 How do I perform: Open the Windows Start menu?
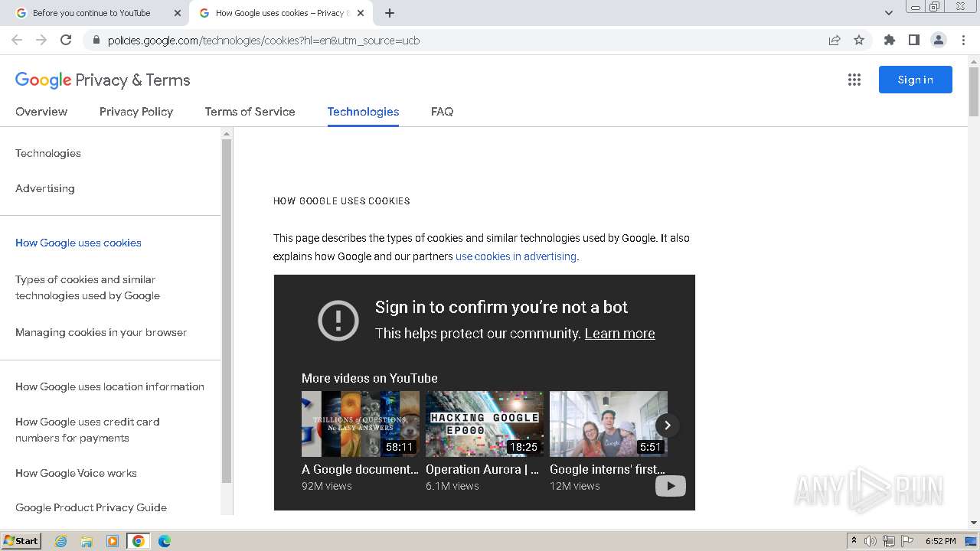click(21, 541)
